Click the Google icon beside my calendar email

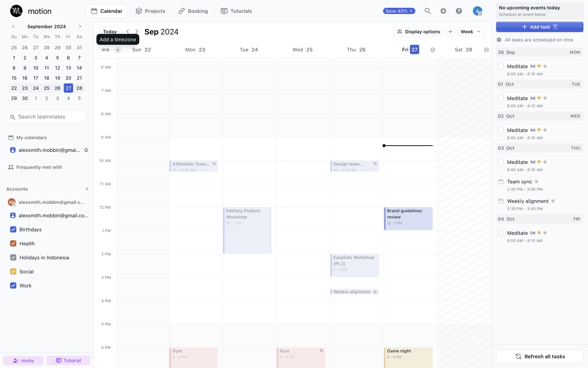(x=86, y=150)
